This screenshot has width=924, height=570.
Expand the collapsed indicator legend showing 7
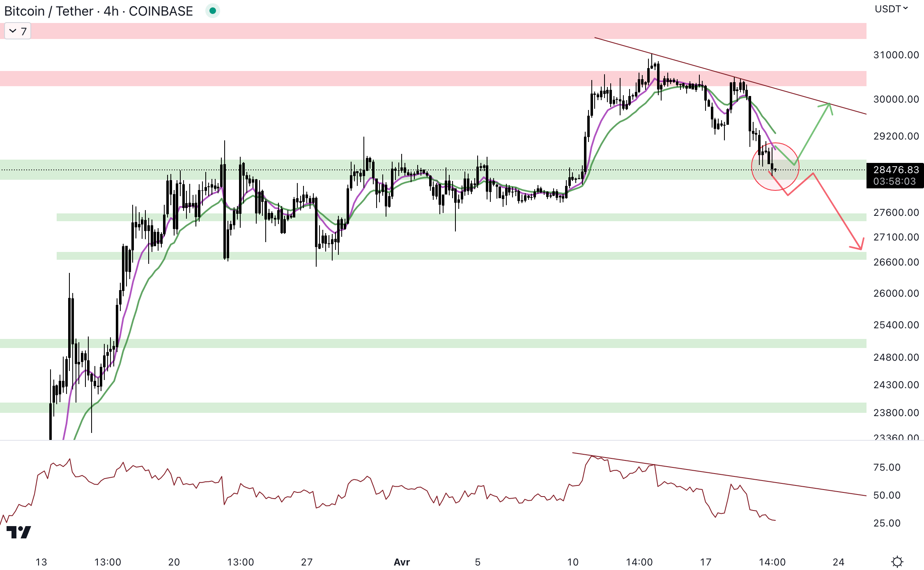coord(18,31)
